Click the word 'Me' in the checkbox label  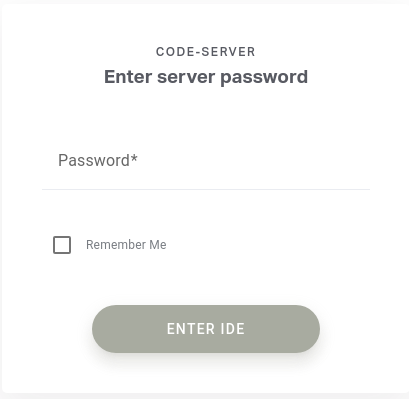(158, 245)
